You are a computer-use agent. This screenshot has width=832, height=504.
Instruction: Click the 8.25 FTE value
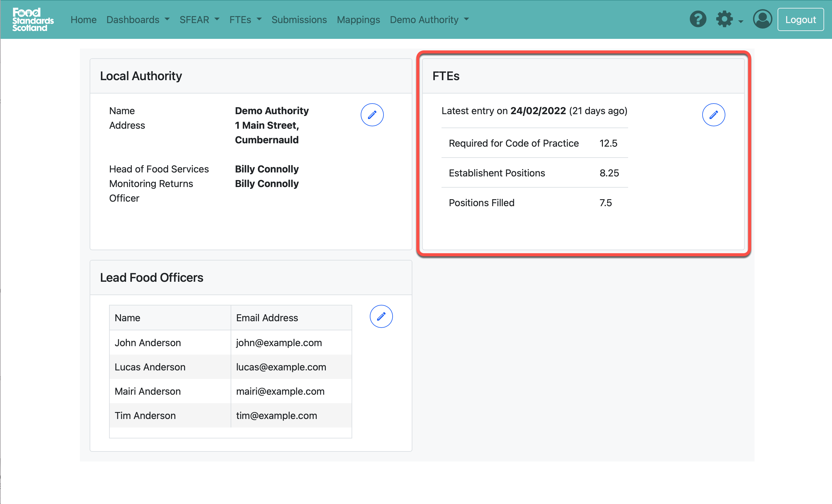(x=609, y=173)
